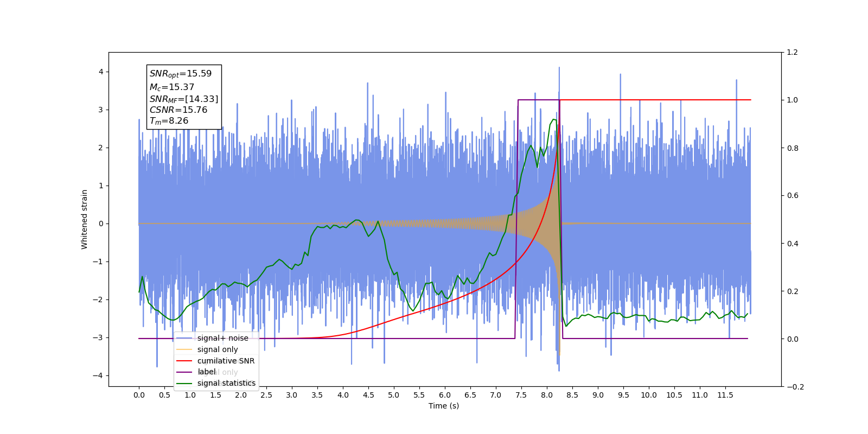Click the −4 tick on left axis

coord(98,376)
